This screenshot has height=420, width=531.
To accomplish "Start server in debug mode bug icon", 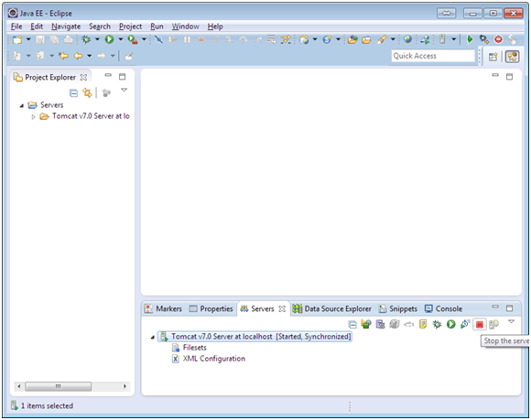I will pyautogui.click(x=437, y=325).
